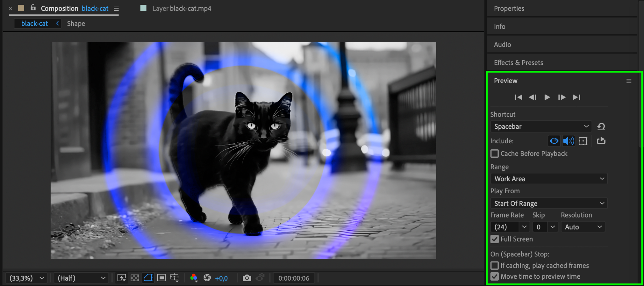The height and width of the screenshot is (286, 644).
Task: Open grid and guide options icon
Action: pyautogui.click(x=175, y=278)
